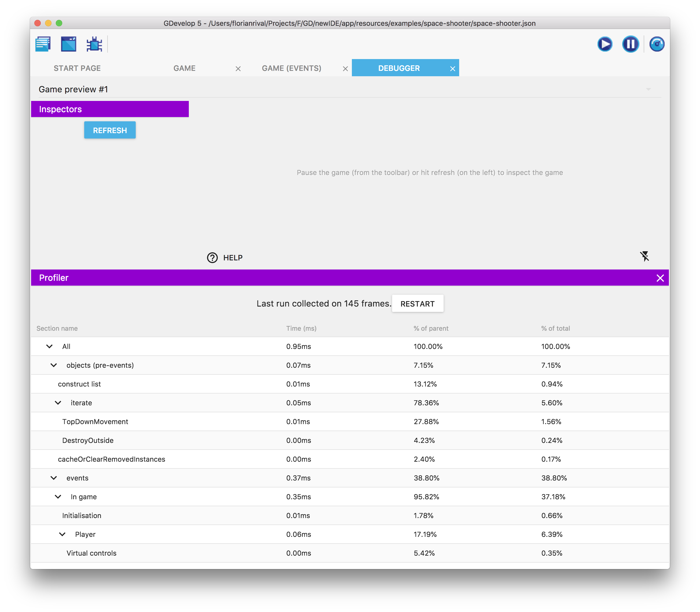Collapse the Player section chevron
This screenshot has width=700, height=612.
[x=62, y=534]
